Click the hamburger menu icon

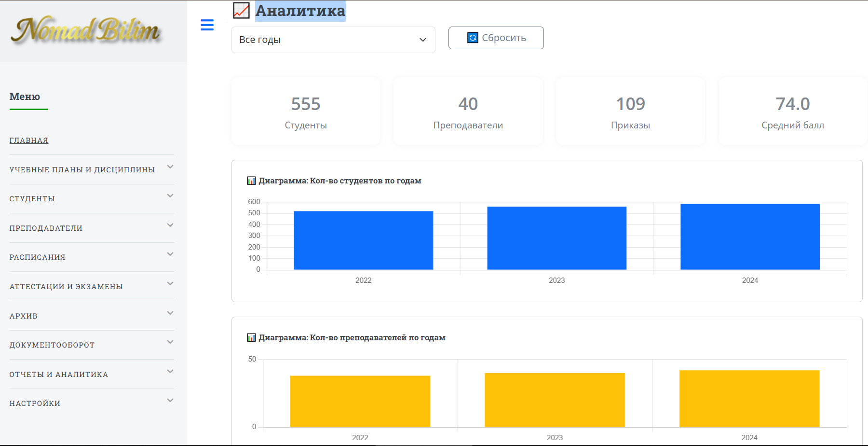[207, 25]
